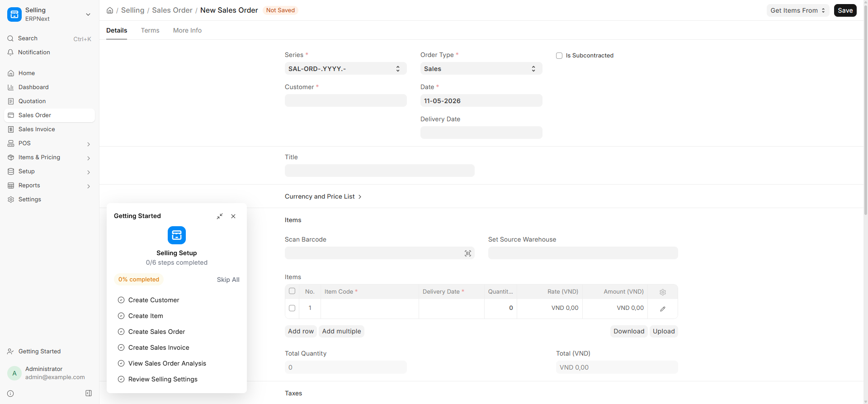Image resolution: width=868 pixels, height=404 pixels.
Task: Edit row 1 with the pencil icon
Action: 663,309
